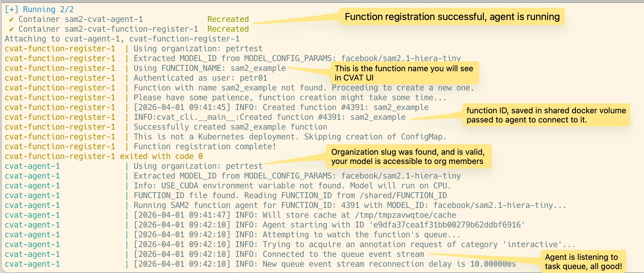Screen dimensions: 644x273
Task: Click the 'Organization slug was found, and is valid' note
Action: pyautogui.click(x=409, y=156)
